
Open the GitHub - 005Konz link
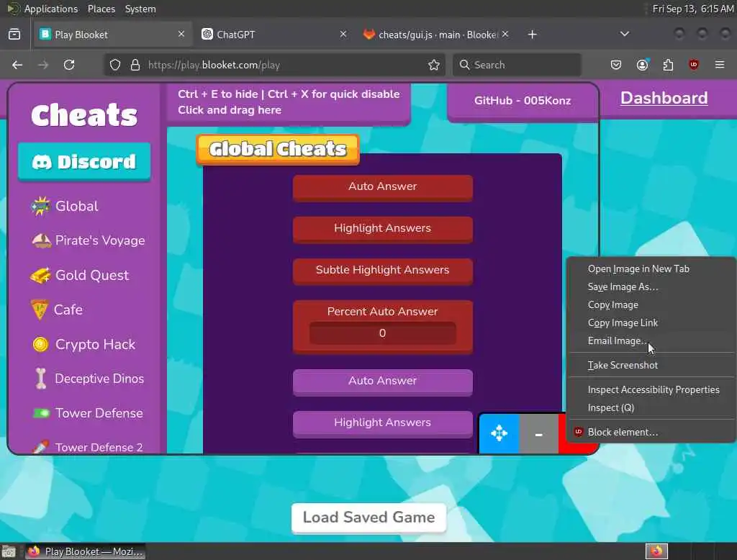point(523,101)
